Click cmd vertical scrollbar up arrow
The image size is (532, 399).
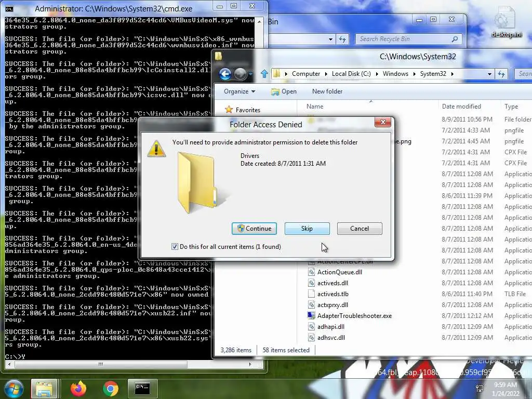[260, 21]
